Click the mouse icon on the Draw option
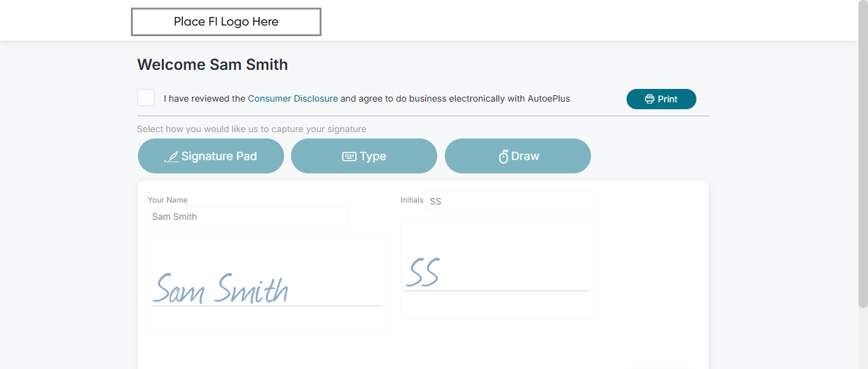868x369 pixels. pos(503,156)
